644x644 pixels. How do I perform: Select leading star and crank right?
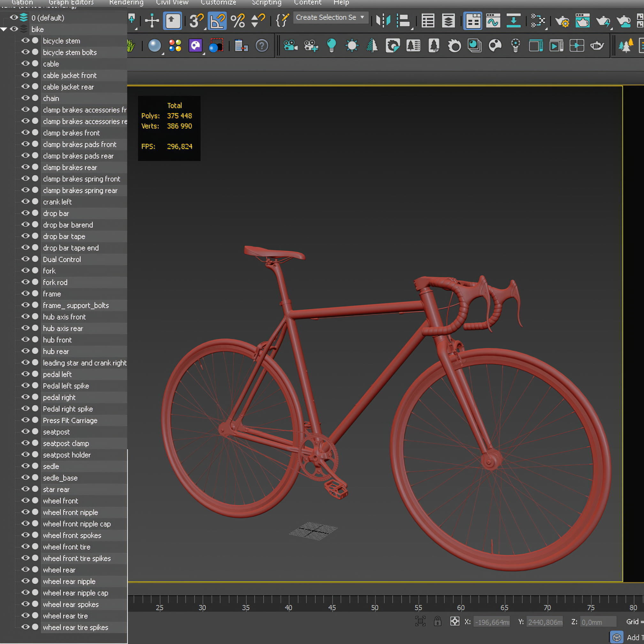(x=84, y=363)
